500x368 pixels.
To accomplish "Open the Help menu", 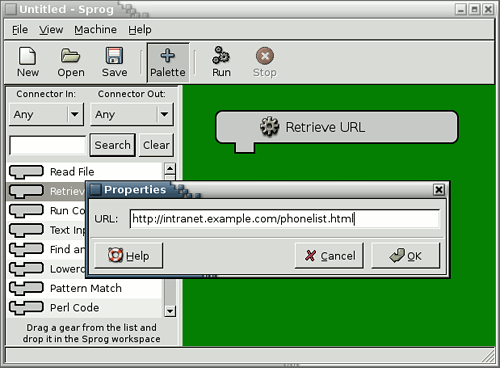I will (x=140, y=30).
